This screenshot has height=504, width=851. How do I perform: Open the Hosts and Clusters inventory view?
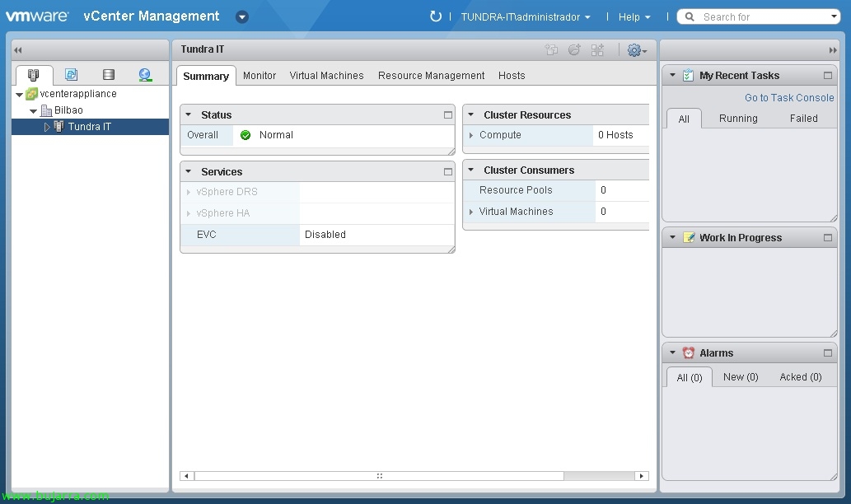pyautogui.click(x=34, y=75)
